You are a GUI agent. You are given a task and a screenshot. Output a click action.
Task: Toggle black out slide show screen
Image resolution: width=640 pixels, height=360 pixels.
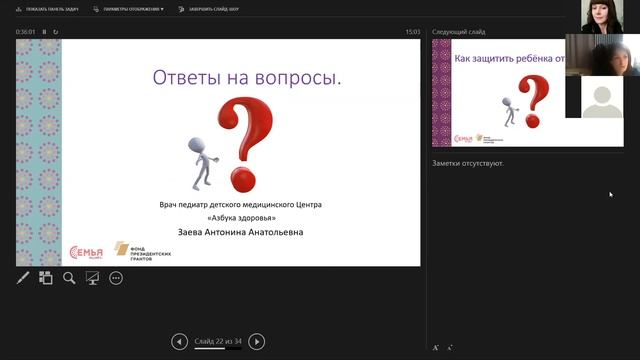pyautogui.click(x=93, y=278)
